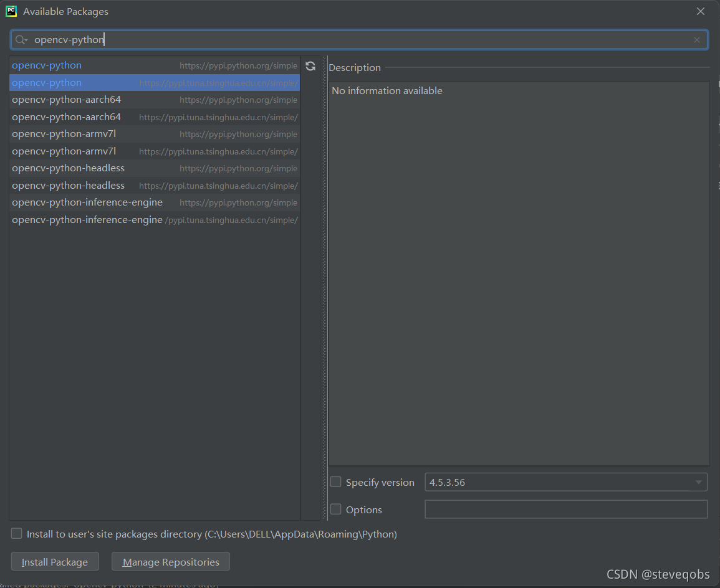
Task: Open Manage Repositories
Action: (171, 562)
